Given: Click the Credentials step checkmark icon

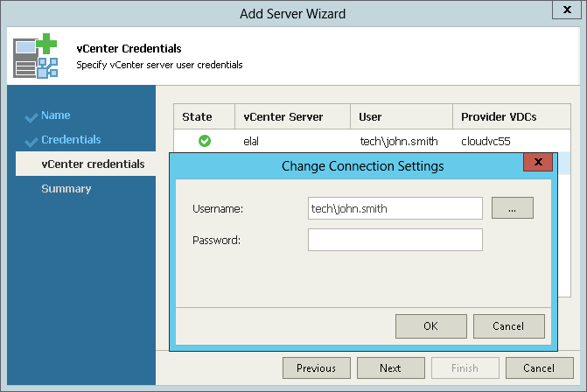Looking at the screenshot, I should pos(31,142).
